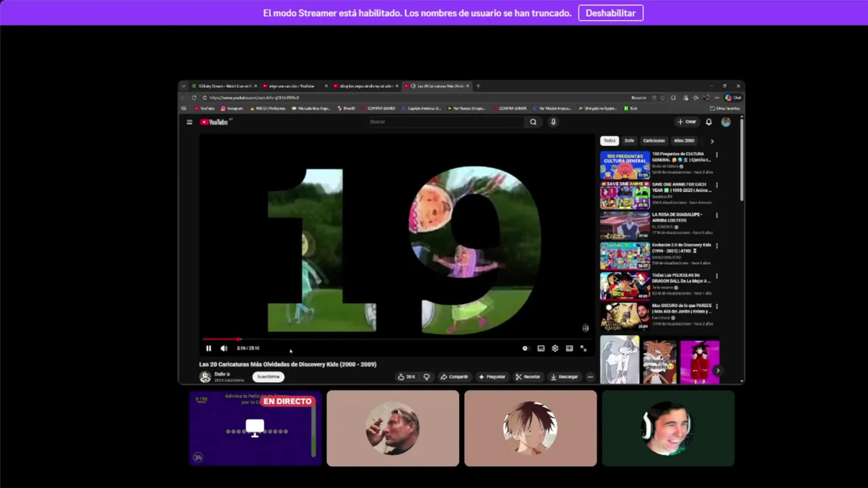Focus the YouTube Buscar search field
Screen dimensions: 868x488
tap(446, 122)
